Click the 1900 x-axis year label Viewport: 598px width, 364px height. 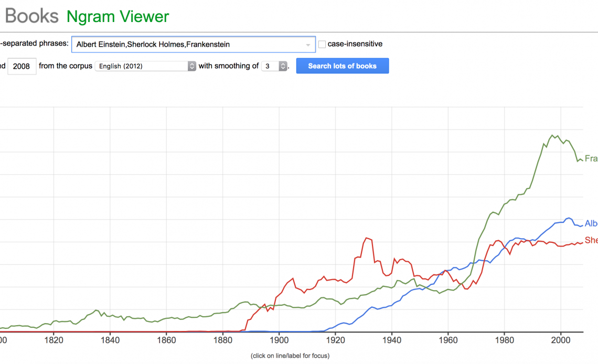279,340
